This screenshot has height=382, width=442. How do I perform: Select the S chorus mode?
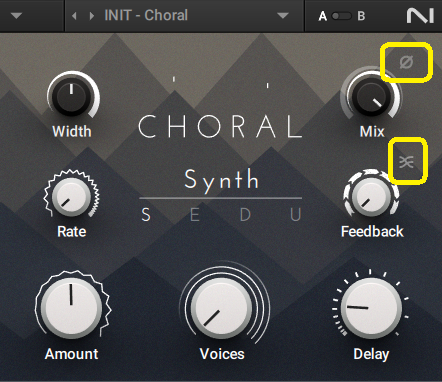point(146,215)
